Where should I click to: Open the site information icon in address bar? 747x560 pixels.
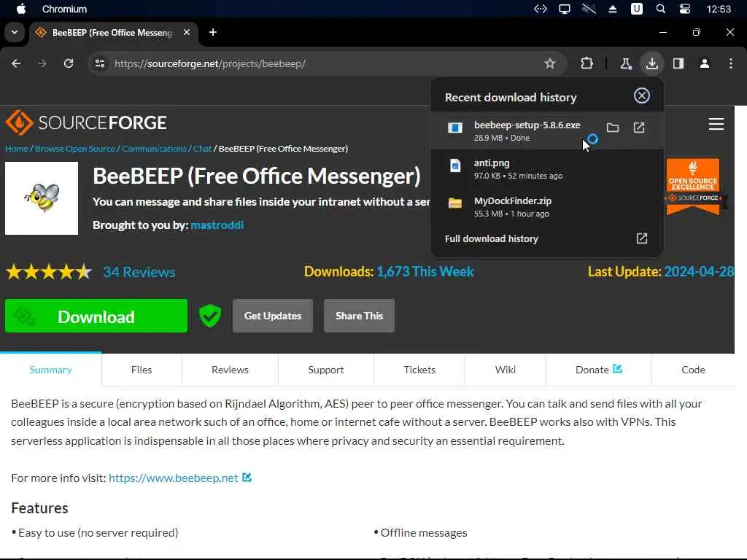(99, 63)
